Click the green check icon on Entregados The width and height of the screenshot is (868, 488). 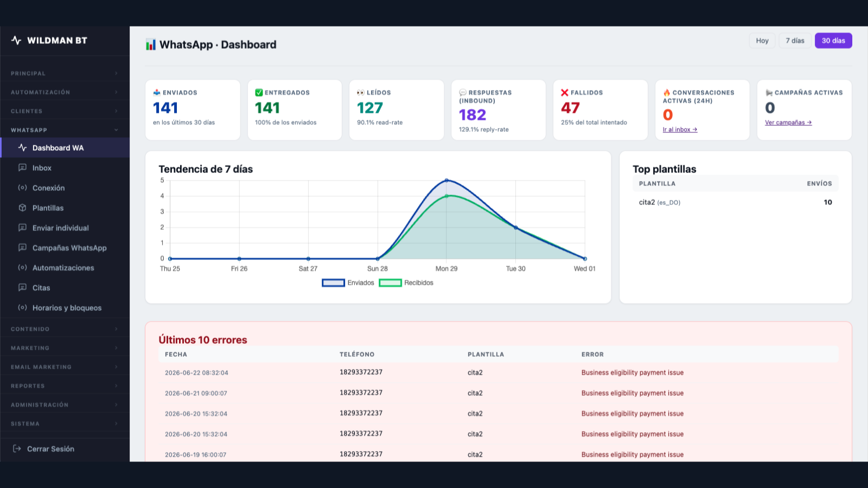[x=259, y=92]
